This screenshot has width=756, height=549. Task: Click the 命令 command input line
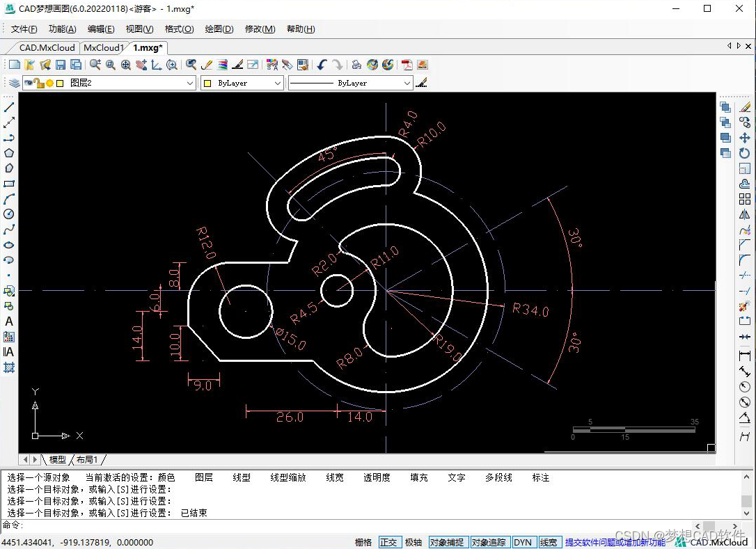pyautogui.click(x=347, y=525)
